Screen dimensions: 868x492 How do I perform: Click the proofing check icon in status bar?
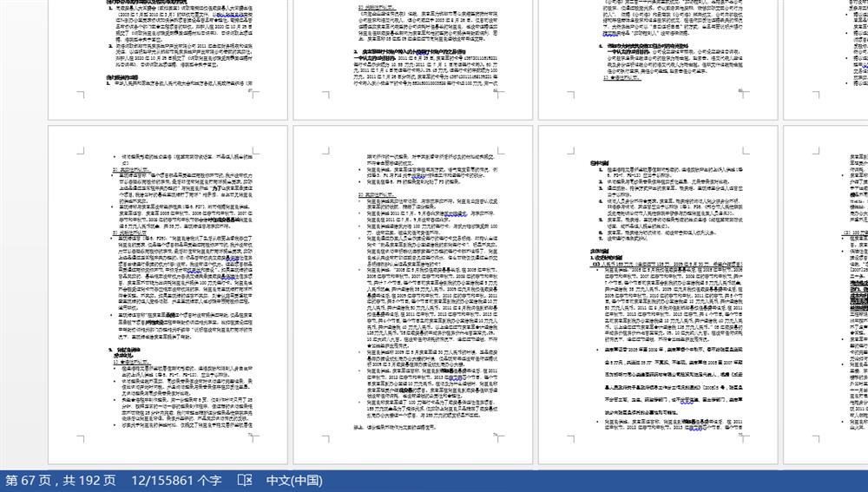[244, 480]
